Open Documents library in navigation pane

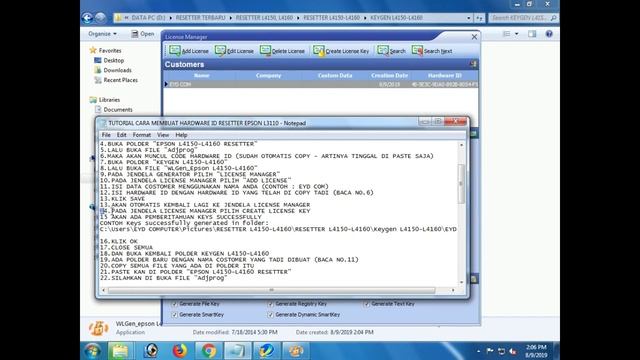pyautogui.click(x=118, y=109)
